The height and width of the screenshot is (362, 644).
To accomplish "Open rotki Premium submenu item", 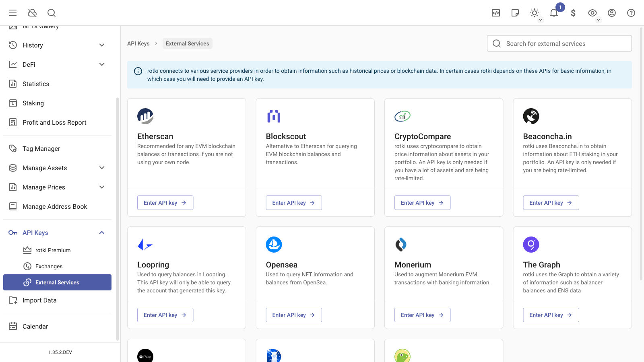I will point(57,250).
